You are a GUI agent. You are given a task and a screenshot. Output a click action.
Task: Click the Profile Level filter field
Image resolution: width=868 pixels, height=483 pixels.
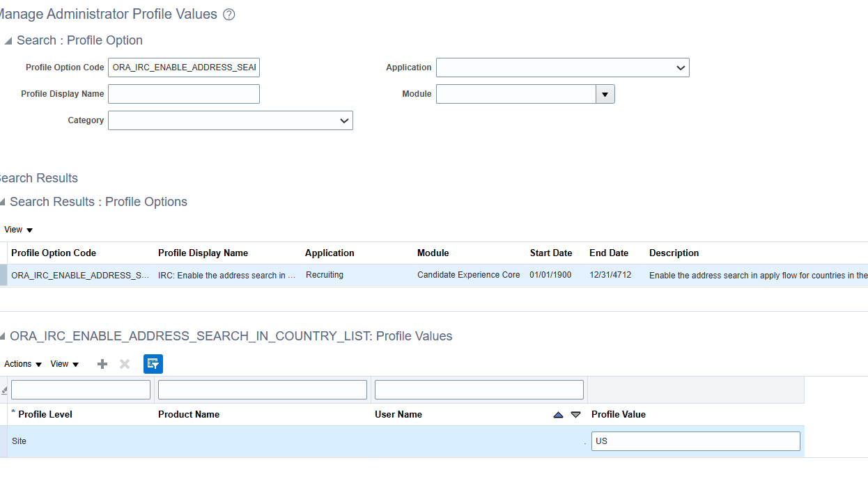click(80, 389)
